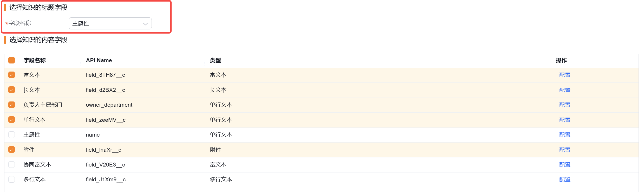Click 配置 link for field_8TH87__c row
Screen dimensions: 644x192
click(x=564, y=75)
